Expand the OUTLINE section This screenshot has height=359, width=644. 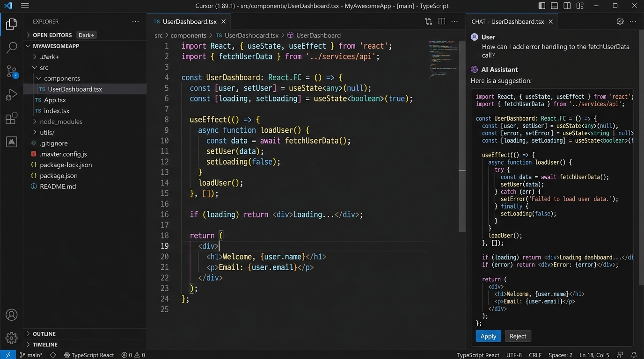point(44,334)
